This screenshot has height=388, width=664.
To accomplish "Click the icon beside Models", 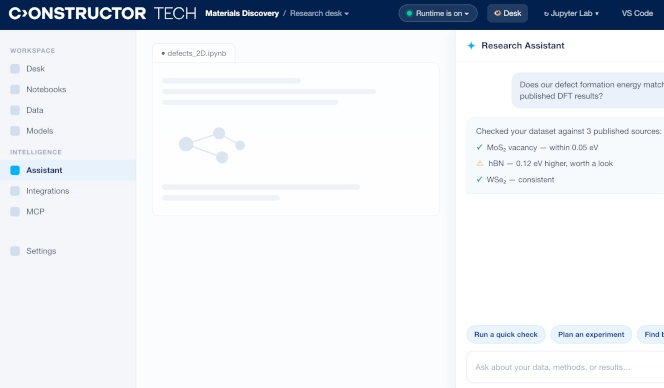I will coord(15,131).
